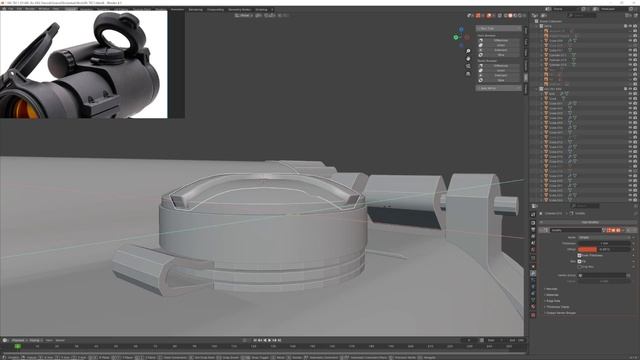
Task: Open the Compositing workspace tab
Action: click(216, 9)
